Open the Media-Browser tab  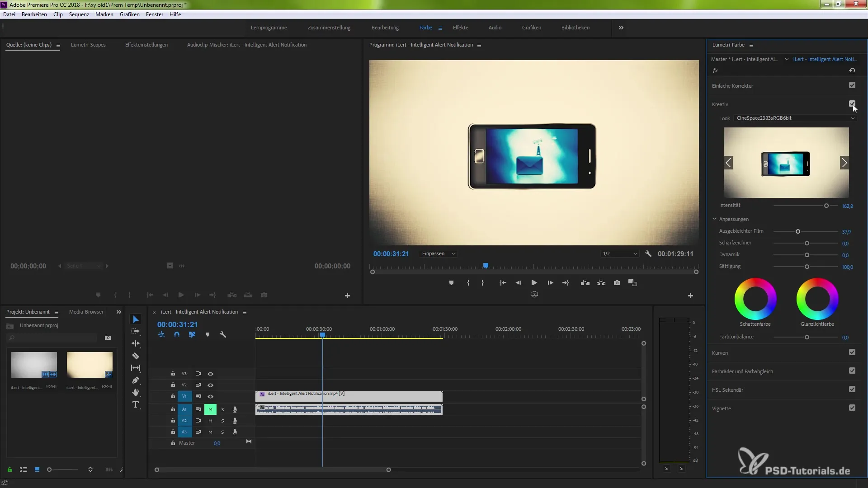86,312
